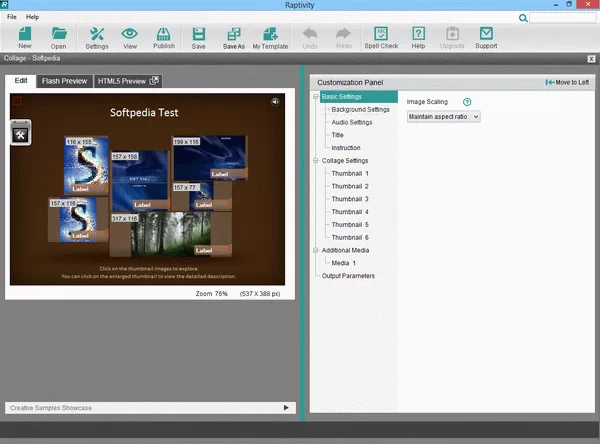Collapse the Additional Media tree node

pyautogui.click(x=315, y=250)
